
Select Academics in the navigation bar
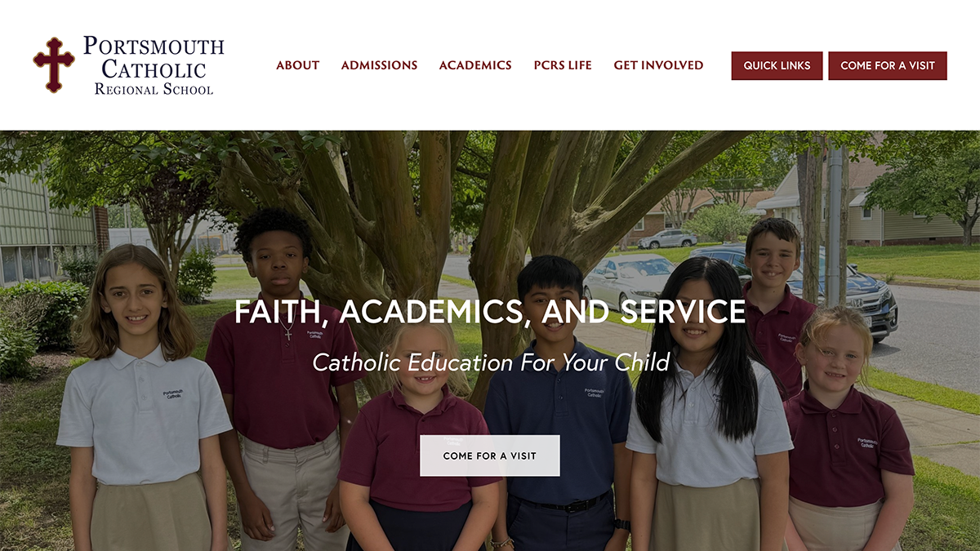point(475,65)
